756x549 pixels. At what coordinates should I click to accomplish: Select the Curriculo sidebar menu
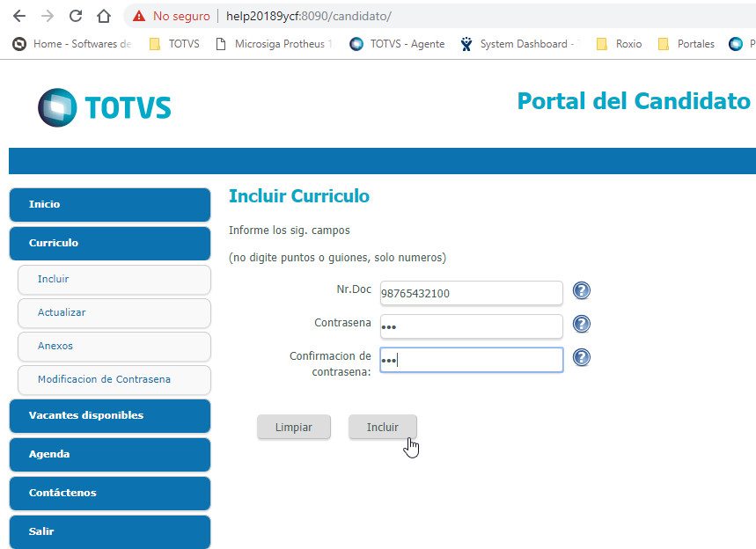click(110, 243)
